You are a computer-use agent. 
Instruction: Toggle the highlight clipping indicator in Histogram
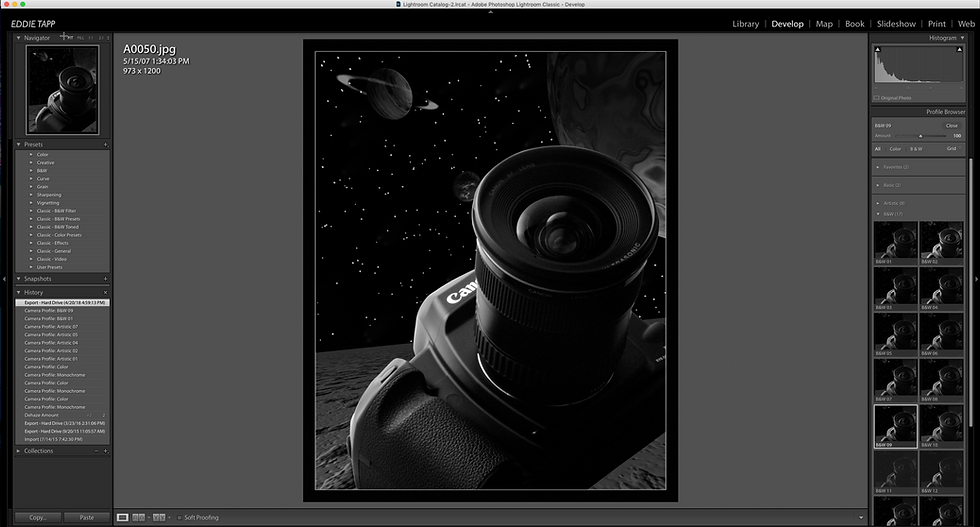click(959, 49)
